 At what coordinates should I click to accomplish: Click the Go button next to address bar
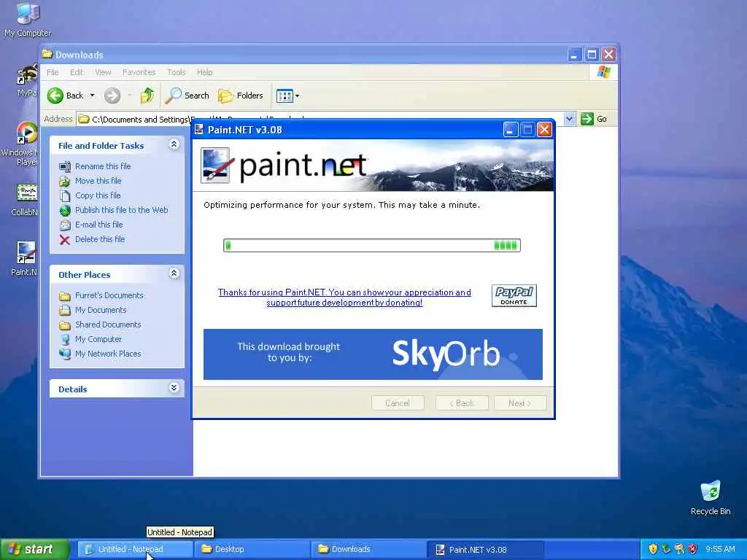594,119
